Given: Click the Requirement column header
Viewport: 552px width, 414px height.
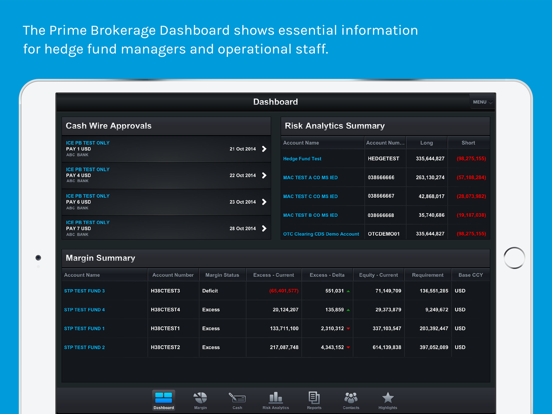Looking at the screenshot, I should tap(427, 275).
